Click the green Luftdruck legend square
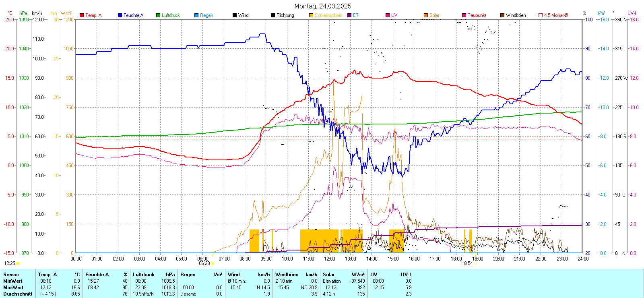644x298 pixels. (x=158, y=15)
